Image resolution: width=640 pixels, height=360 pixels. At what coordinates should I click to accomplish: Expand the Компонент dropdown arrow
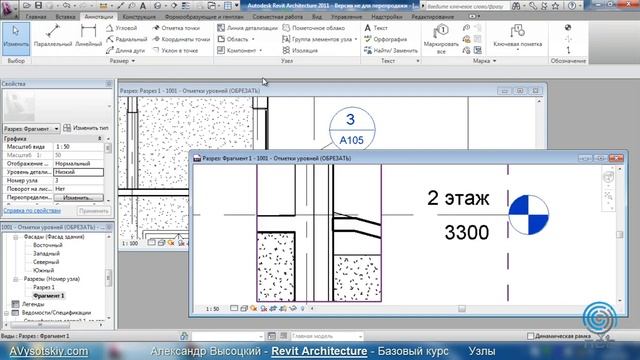(261, 51)
